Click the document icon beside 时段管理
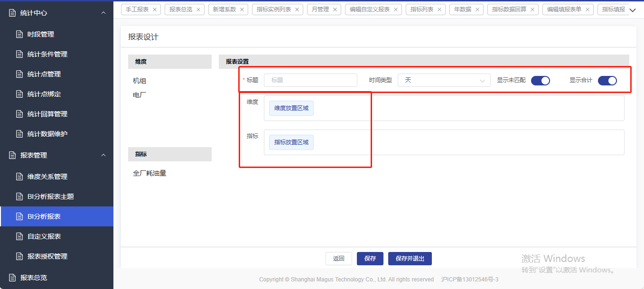The width and height of the screenshot is (644, 289). click(x=19, y=34)
